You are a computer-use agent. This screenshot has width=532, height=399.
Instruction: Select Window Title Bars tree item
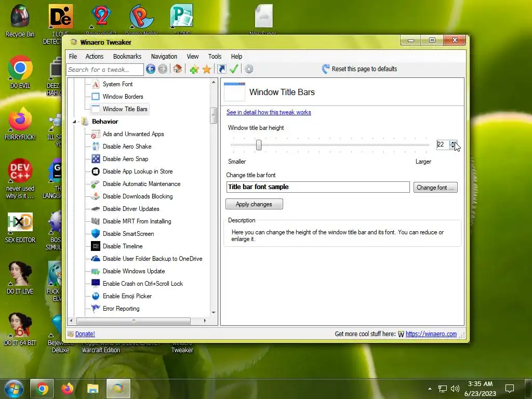(125, 109)
